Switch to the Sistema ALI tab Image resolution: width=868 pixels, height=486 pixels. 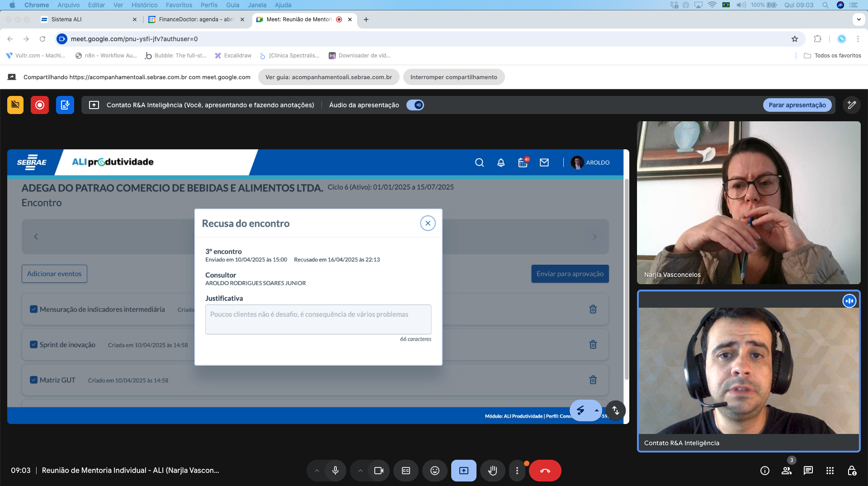[88, 19]
